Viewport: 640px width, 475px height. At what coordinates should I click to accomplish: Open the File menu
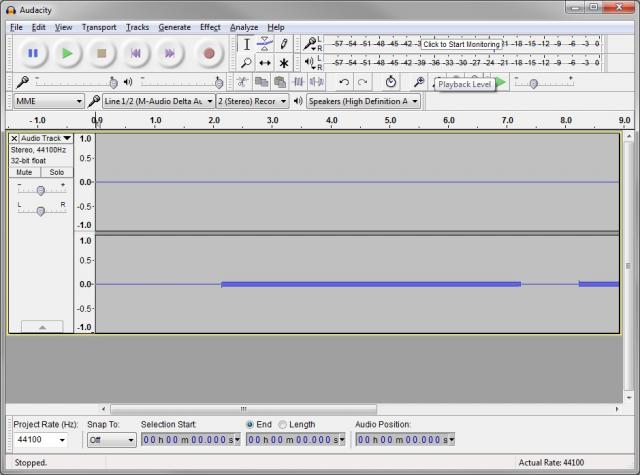(x=16, y=27)
